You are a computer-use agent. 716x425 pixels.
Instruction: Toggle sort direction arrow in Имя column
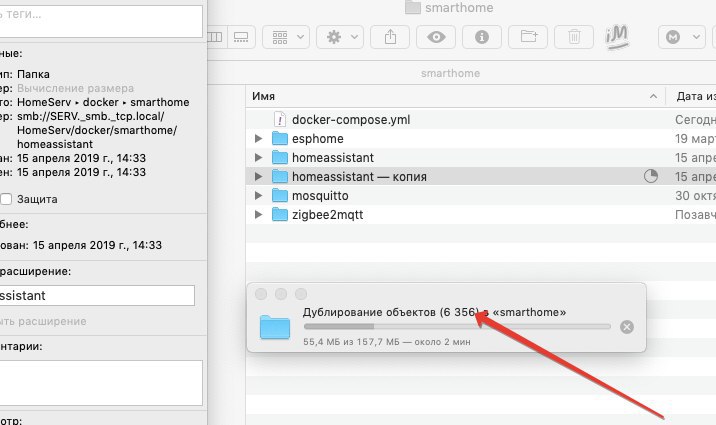click(x=653, y=96)
